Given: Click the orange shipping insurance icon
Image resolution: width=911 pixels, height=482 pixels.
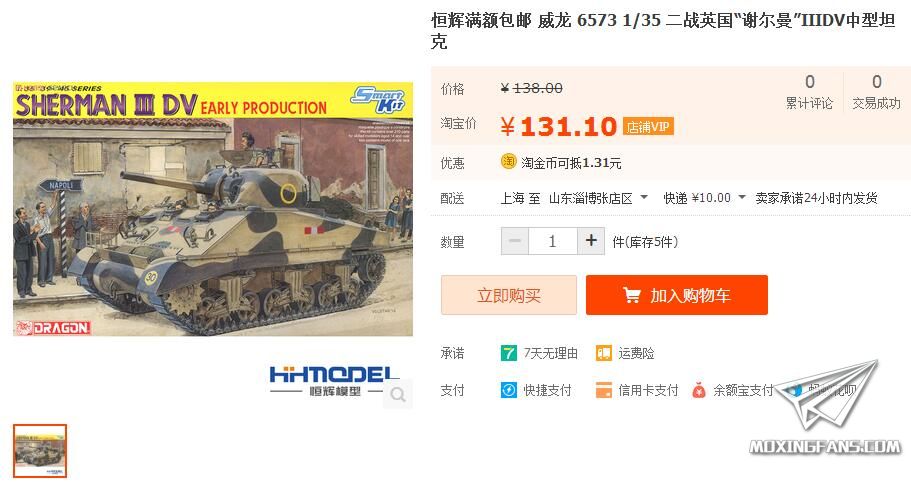Looking at the screenshot, I should tap(604, 352).
